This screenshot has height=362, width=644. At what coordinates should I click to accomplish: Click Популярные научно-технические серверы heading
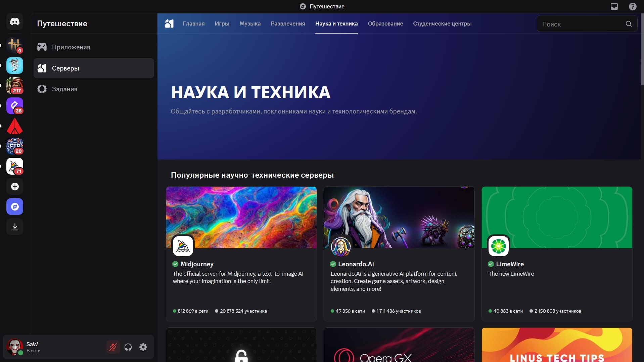coord(252,175)
